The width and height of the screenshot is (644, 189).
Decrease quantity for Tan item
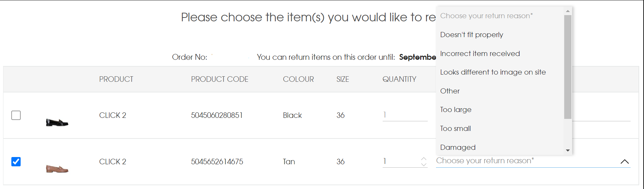(424, 165)
